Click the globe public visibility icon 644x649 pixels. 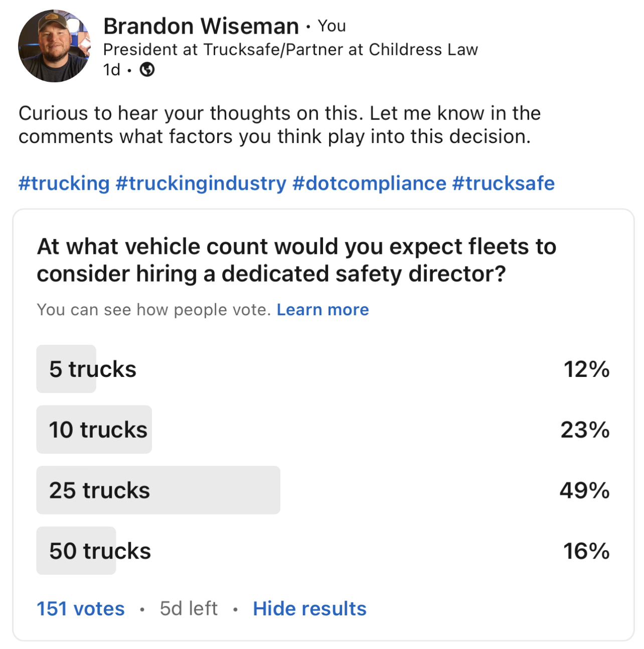(x=147, y=69)
